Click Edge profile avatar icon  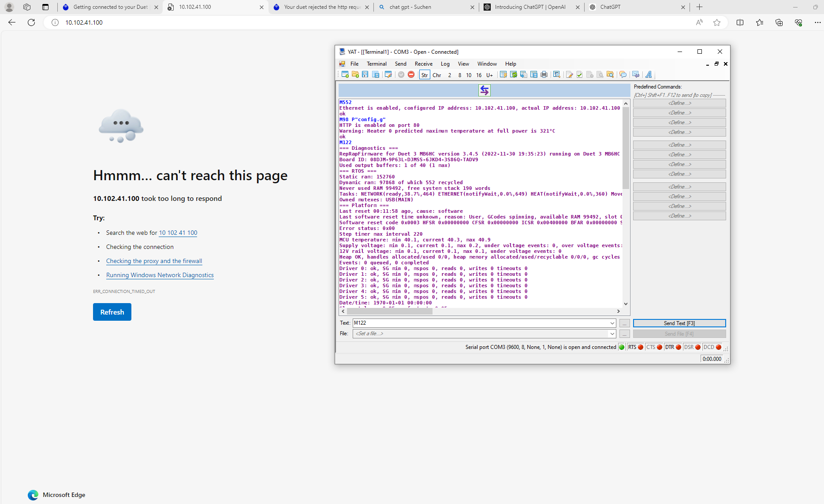point(9,7)
